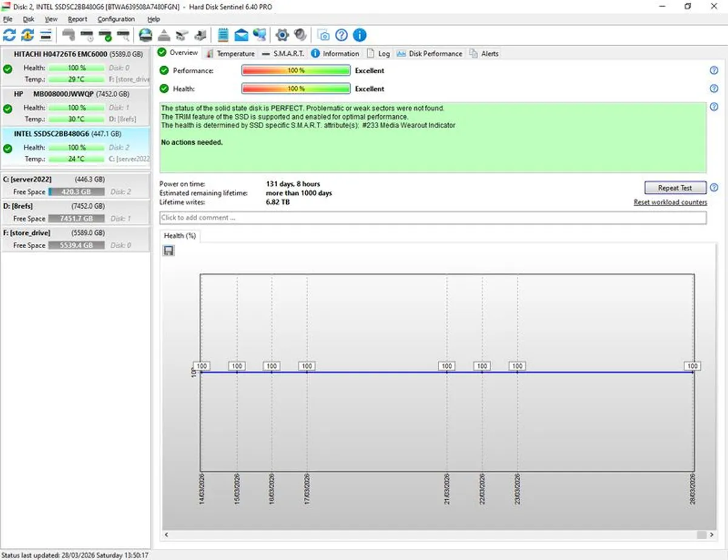Screen dimensions: 728x560
Task: Select the Overview tab
Action: (178, 53)
